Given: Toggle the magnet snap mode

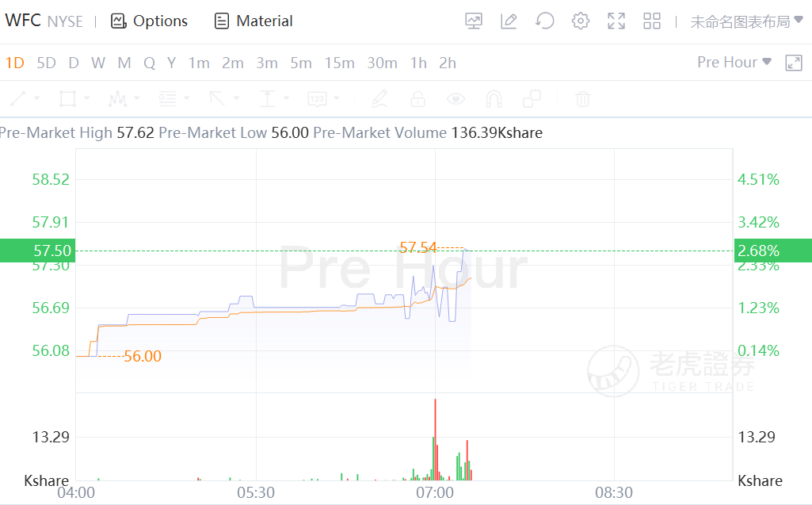Looking at the screenshot, I should tap(494, 99).
